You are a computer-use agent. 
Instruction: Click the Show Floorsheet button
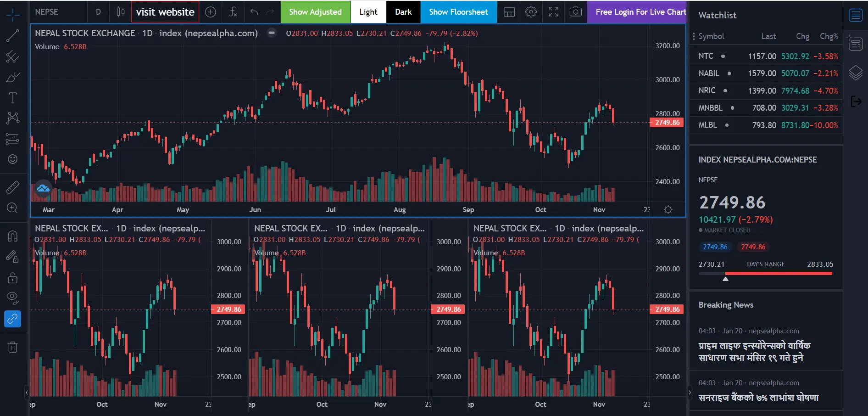[458, 12]
